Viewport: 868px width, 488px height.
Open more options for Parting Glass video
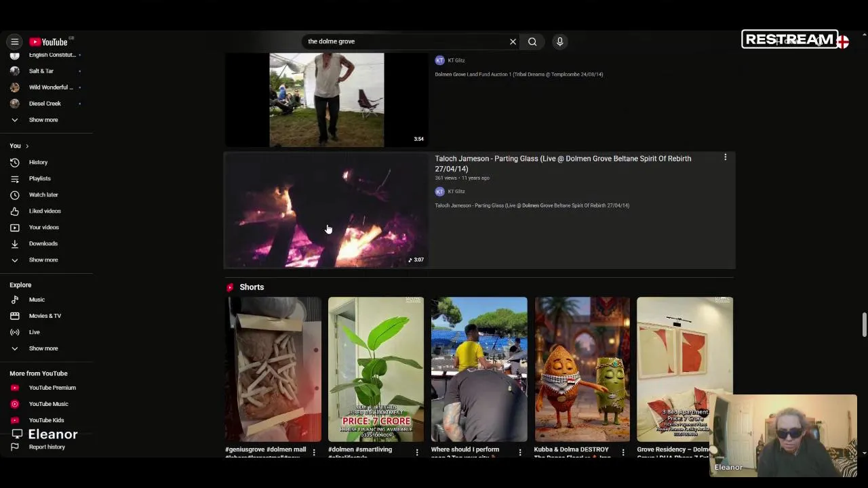tap(725, 158)
